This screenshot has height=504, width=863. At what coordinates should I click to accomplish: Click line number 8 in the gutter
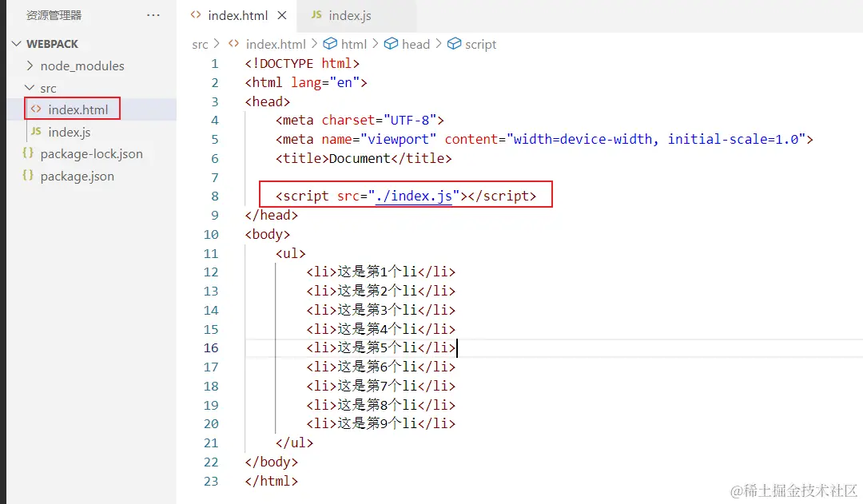click(215, 196)
